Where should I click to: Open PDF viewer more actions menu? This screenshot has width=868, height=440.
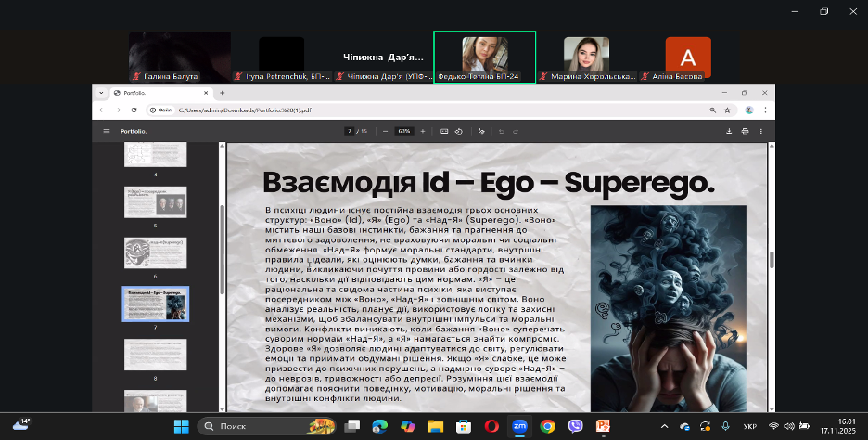coord(761,131)
